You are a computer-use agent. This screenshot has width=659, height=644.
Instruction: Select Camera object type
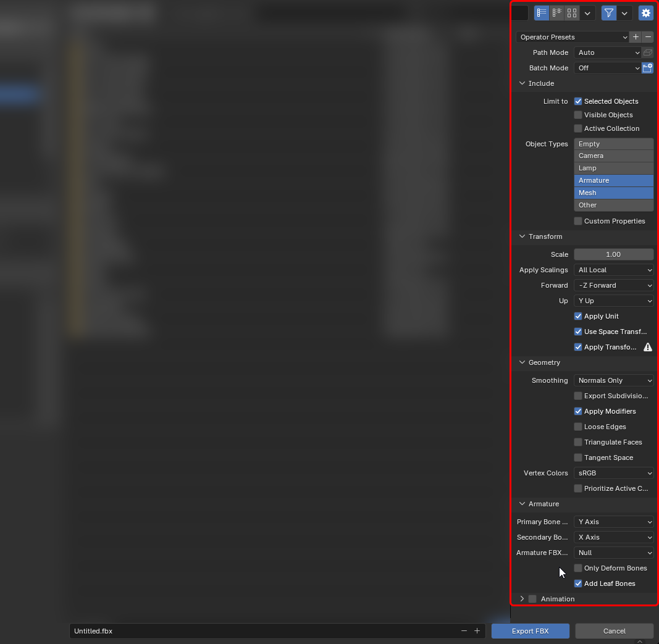click(x=614, y=156)
